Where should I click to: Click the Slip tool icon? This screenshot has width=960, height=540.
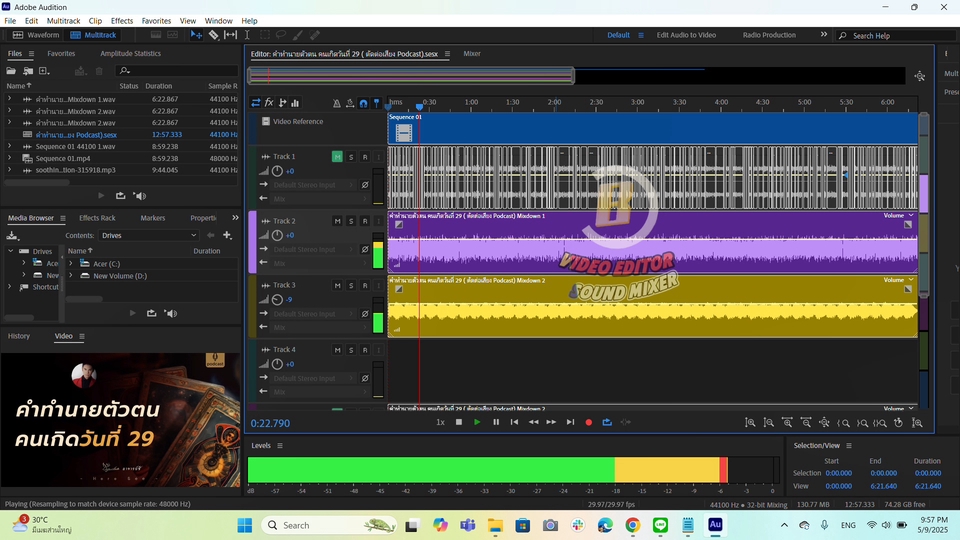[x=230, y=35]
